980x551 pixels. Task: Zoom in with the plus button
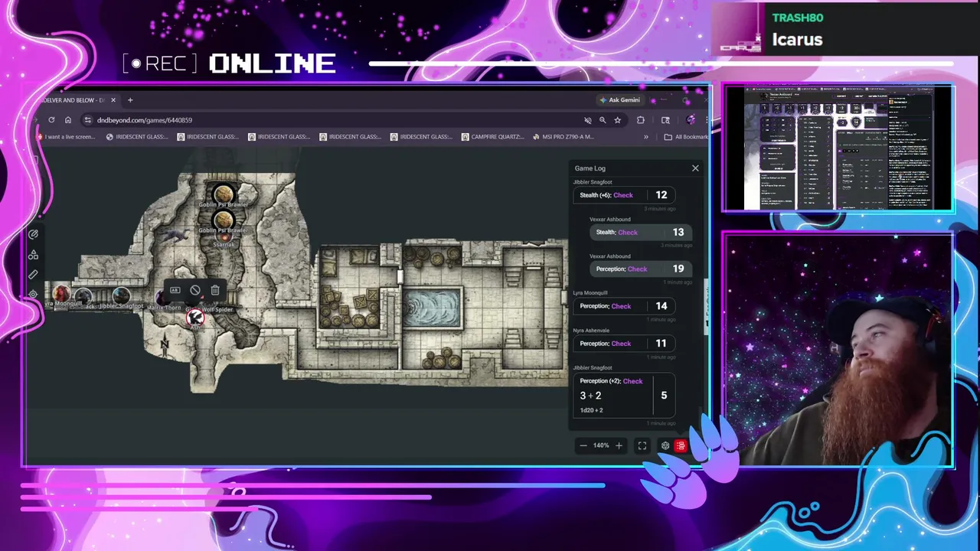point(619,445)
